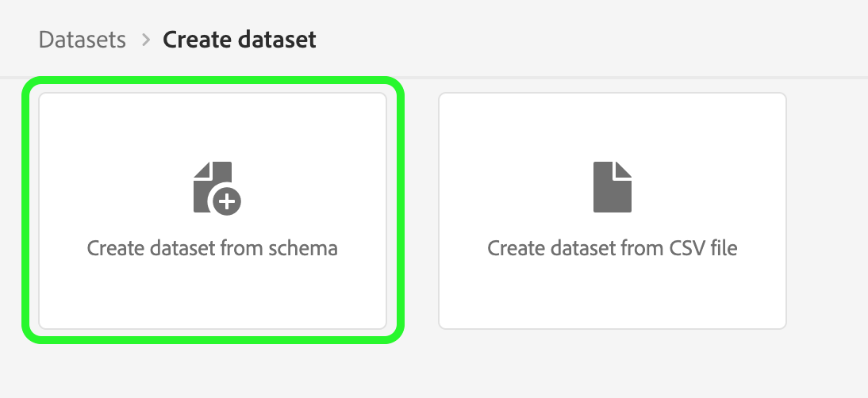Click the CSV file document icon

pyautogui.click(x=613, y=187)
